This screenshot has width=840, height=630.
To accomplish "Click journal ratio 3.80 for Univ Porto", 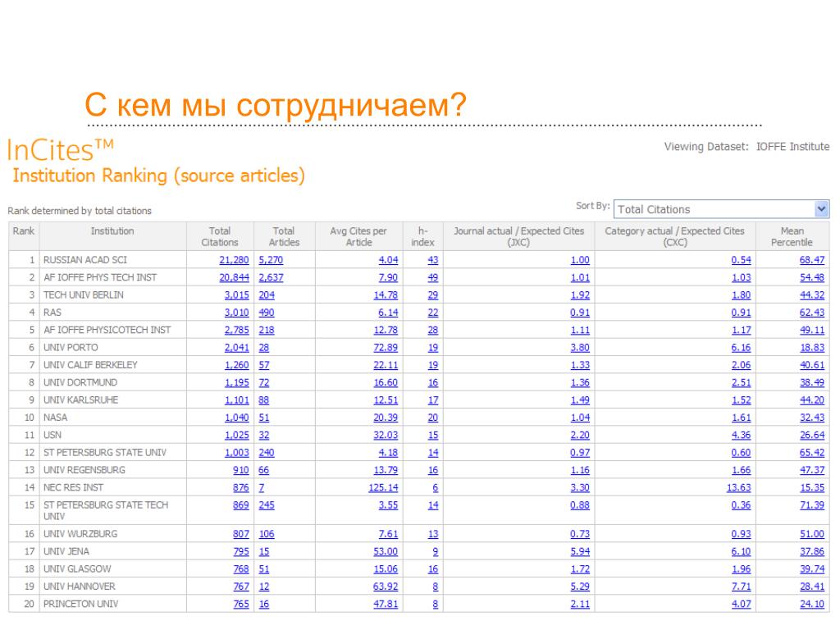I will pos(580,348).
